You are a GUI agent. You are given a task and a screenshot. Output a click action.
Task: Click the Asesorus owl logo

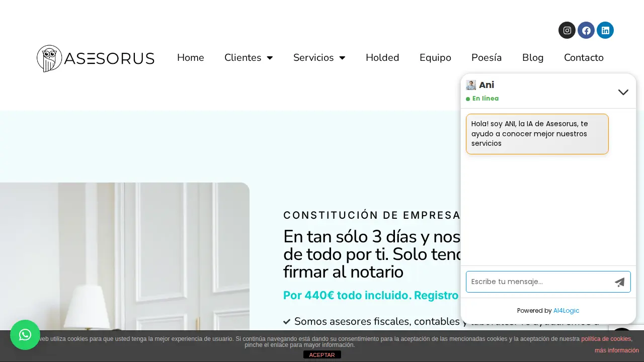pos(96,58)
